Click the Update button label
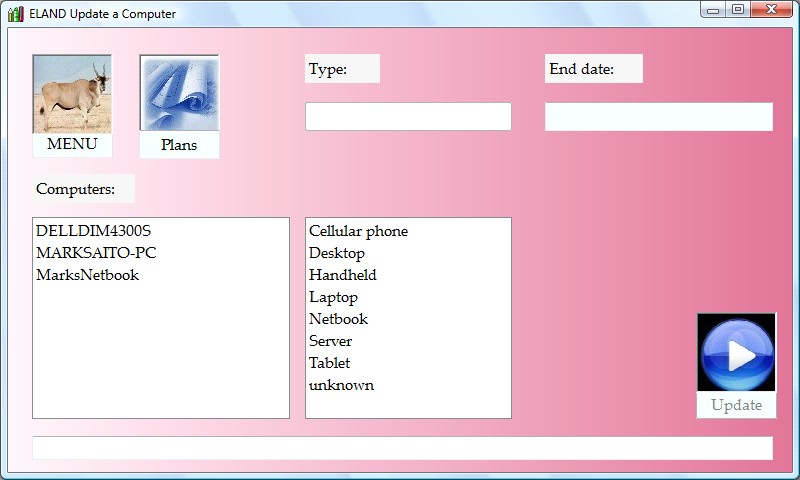 pyautogui.click(x=736, y=405)
